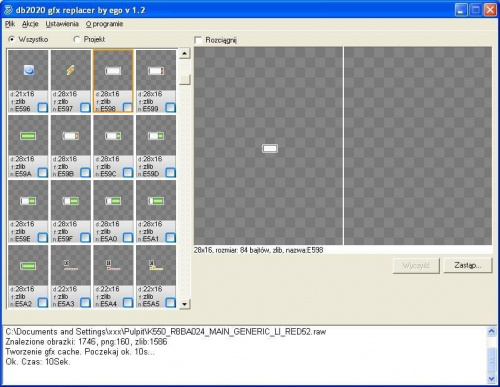Enable the Rozciągnij checkbox
The height and width of the screenshot is (387, 500).
tap(198, 40)
